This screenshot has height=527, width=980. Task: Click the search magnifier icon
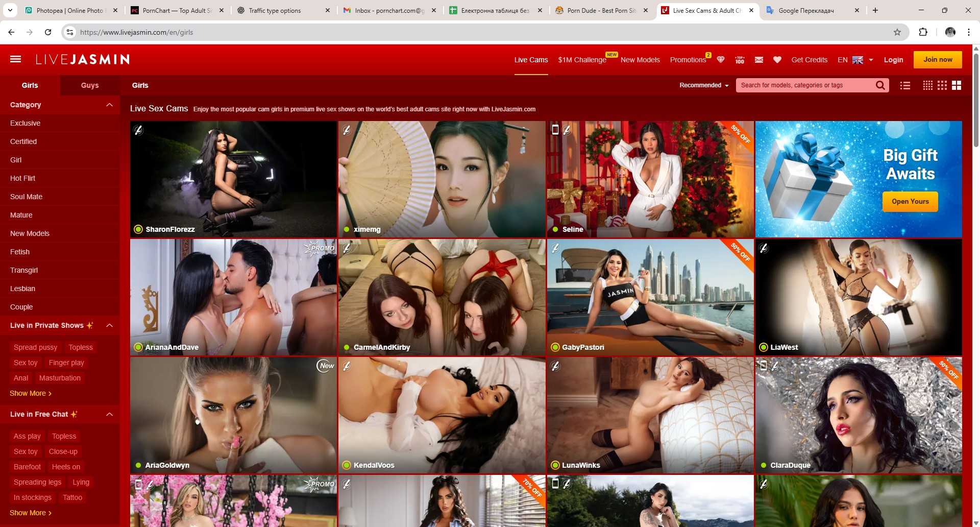coord(880,85)
